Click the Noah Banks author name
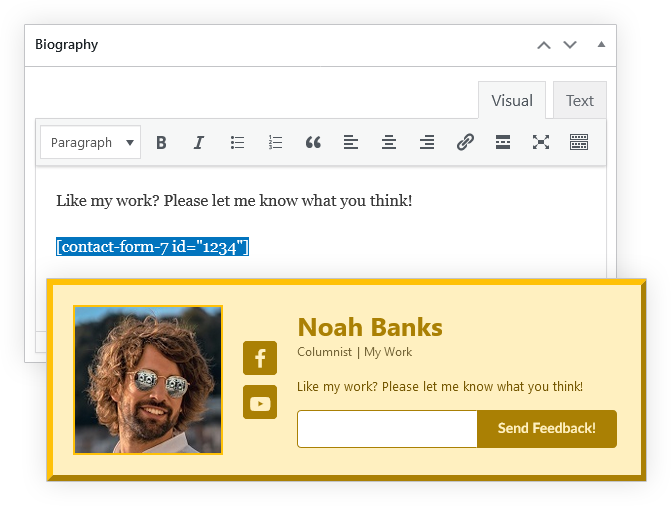 pyautogui.click(x=370, y=327)
